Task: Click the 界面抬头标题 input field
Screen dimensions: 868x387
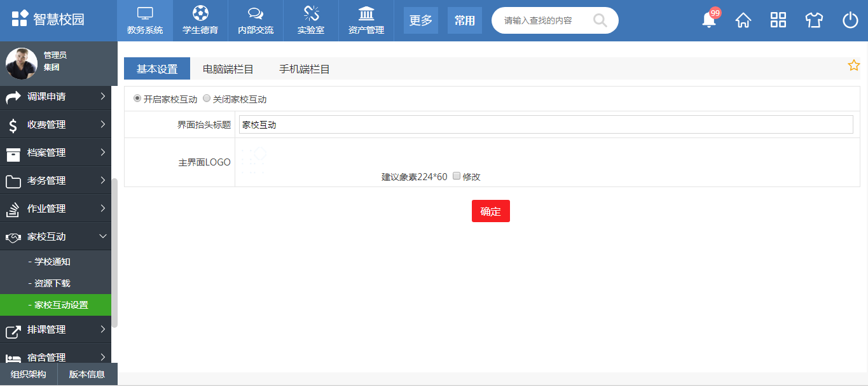Action: point(546,125)
